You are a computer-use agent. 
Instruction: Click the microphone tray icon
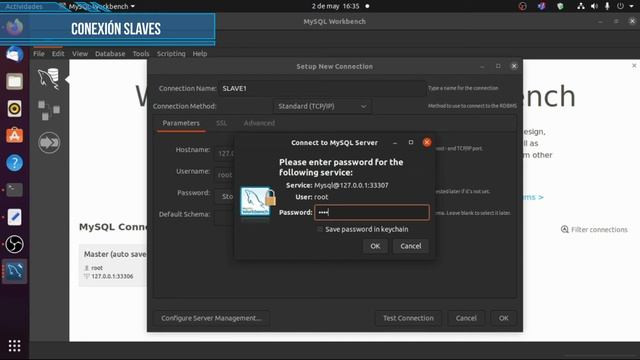point(607,6)
